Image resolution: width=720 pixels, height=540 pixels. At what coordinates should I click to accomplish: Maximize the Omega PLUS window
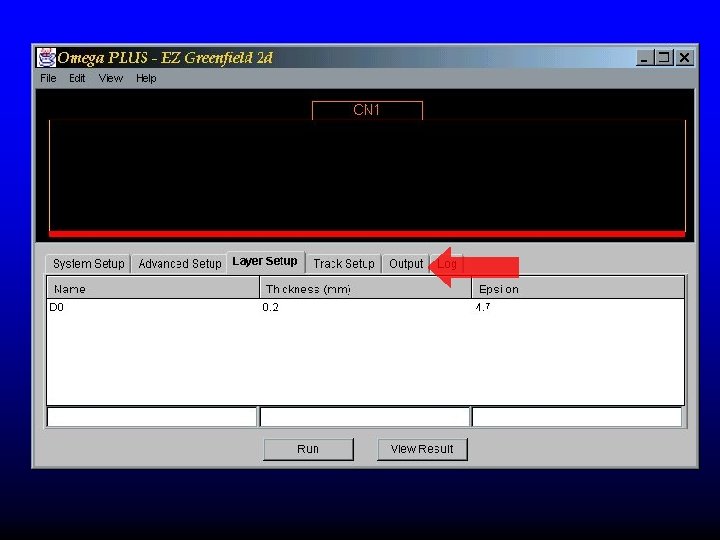664,58
